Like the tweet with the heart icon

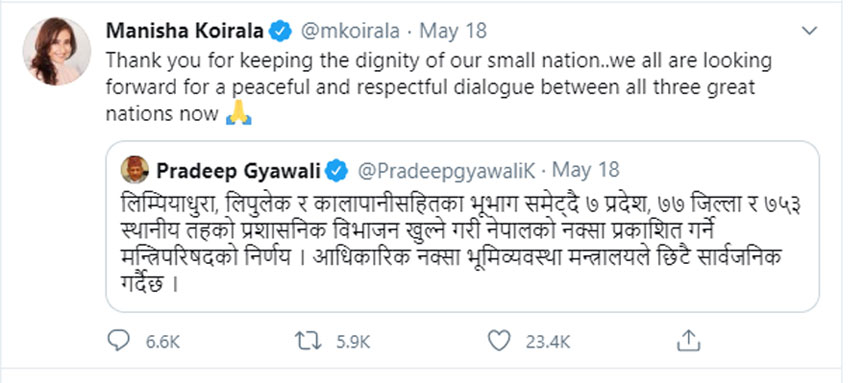499,341
